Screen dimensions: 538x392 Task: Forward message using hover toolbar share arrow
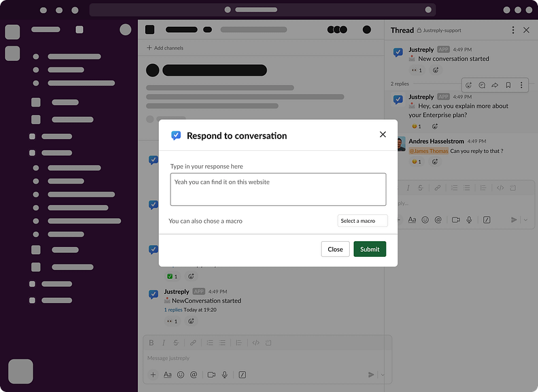coord(495,85)
